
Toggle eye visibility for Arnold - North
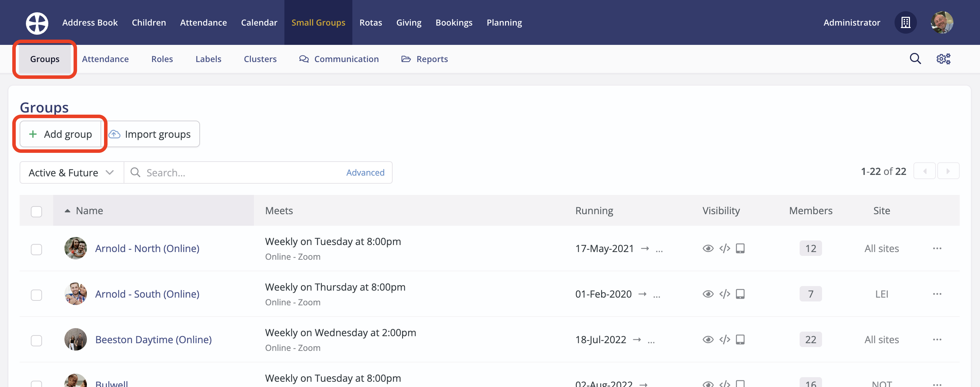point(708,249)
